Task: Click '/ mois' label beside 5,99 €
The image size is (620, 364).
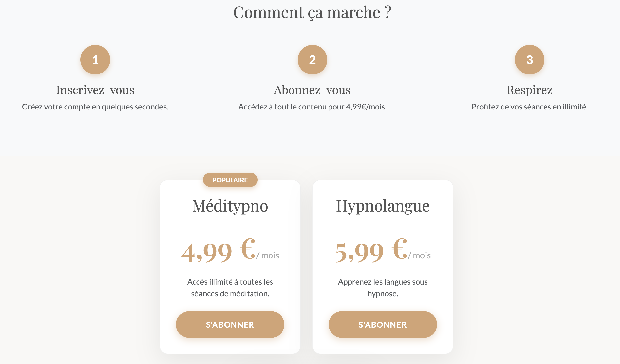Action: (420, 255)
